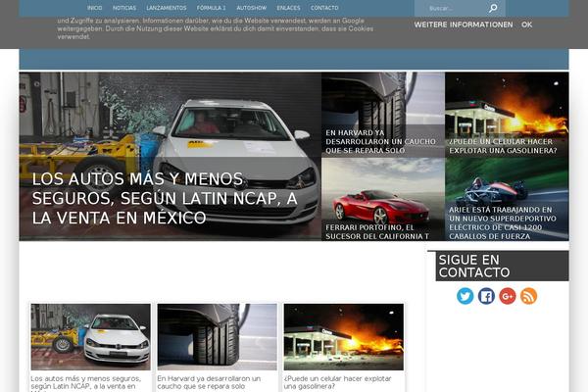Screen dimensions: 588x392
Task: Click Weitere Informationen in the cookie banner
Action: coord(464,24)
